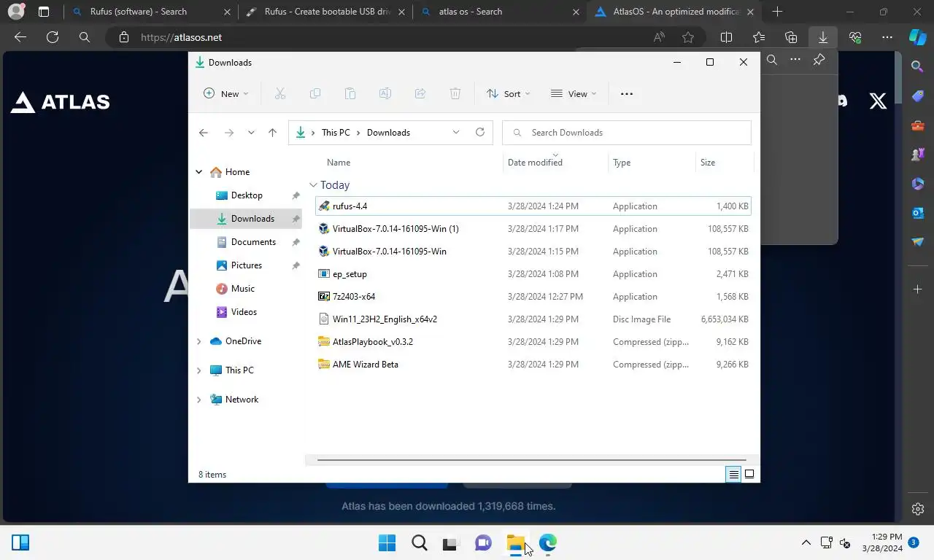Open Edge Downloads toolbar icon

pyautogui.click(x=822, y=37)
